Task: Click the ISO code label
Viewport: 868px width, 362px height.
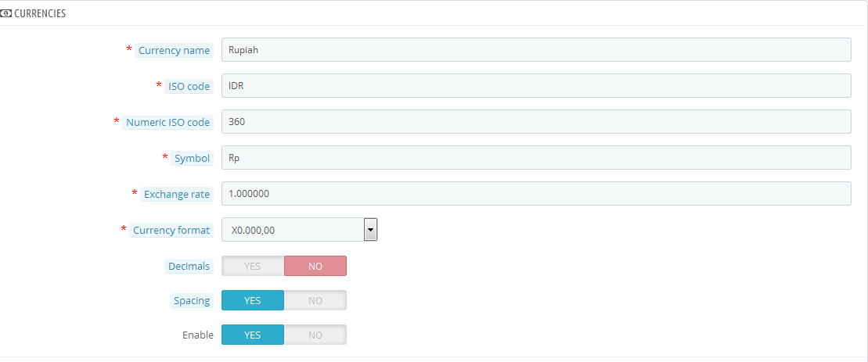Action: point(189,86)
